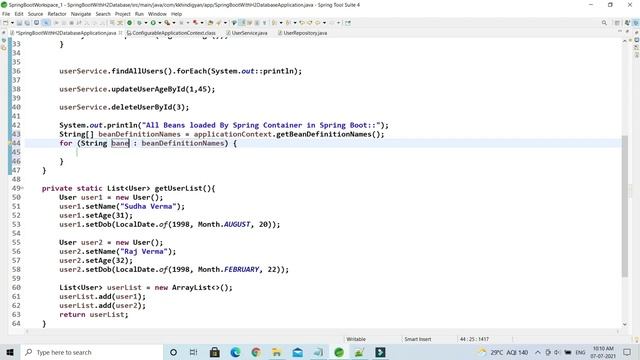Open File Explorer from taskbar

[x=277, y=352]
